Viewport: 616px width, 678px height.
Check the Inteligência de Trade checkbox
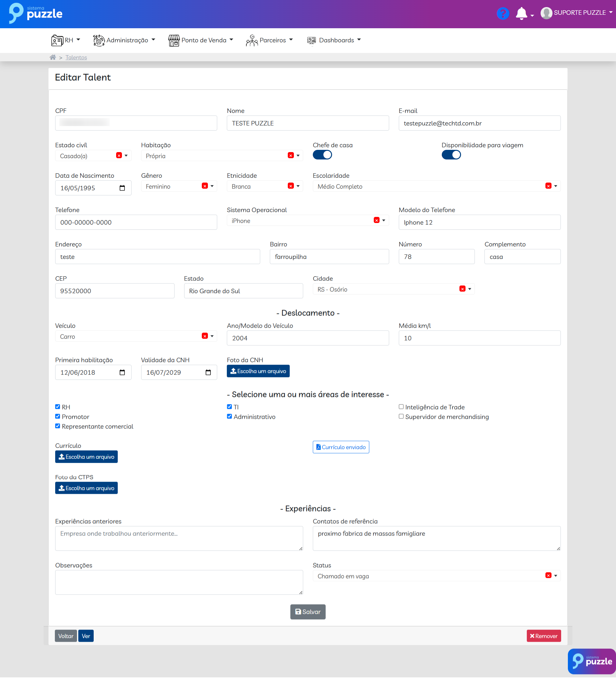(x=401, y=407)
